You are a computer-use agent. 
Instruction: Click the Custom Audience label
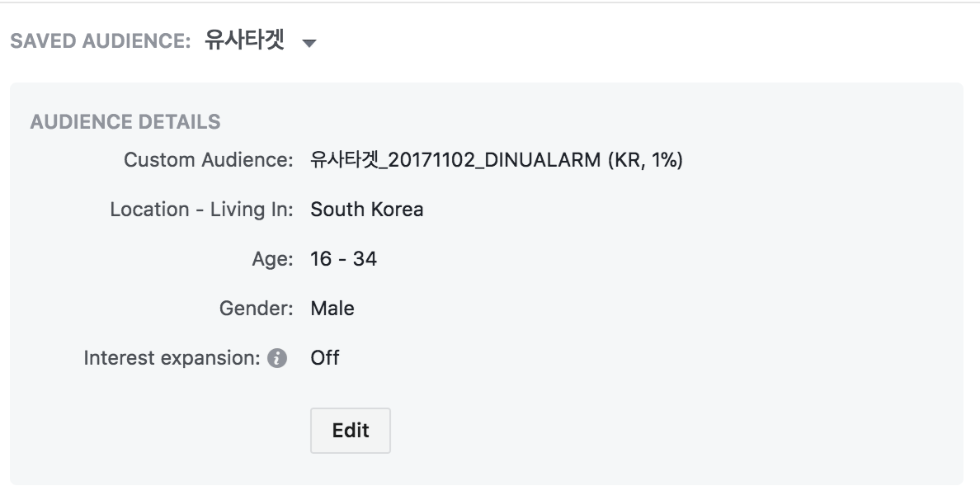208,160
